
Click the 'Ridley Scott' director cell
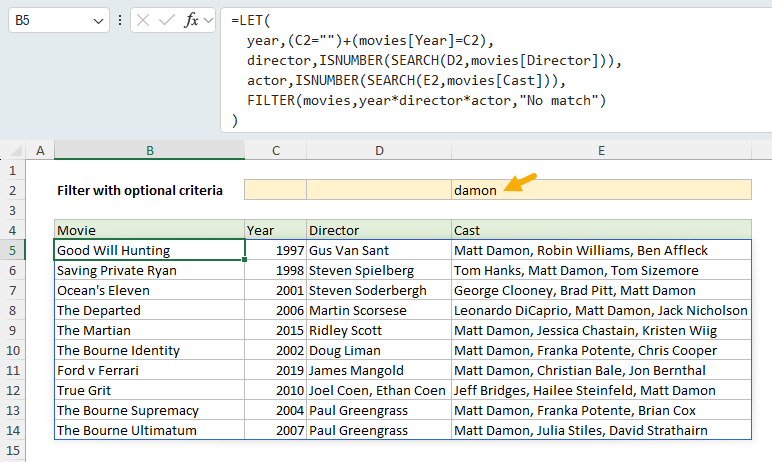click(379, 330)
